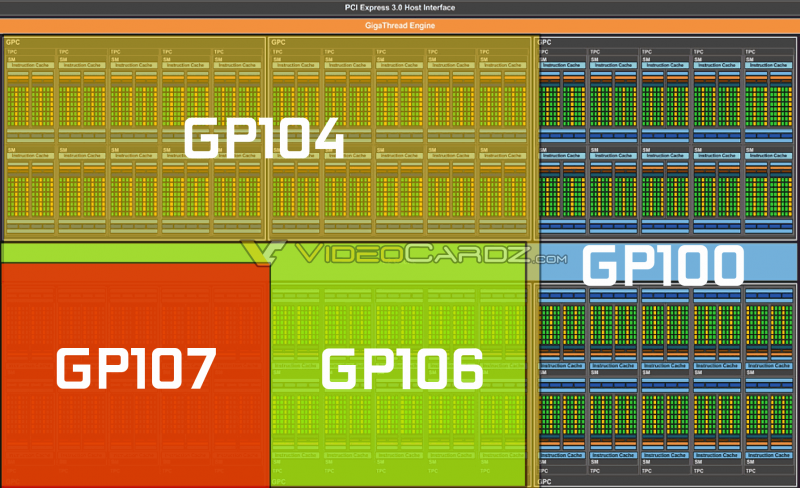
Task: Click the blue band right of GP100 text
Action: click(770, 265)
